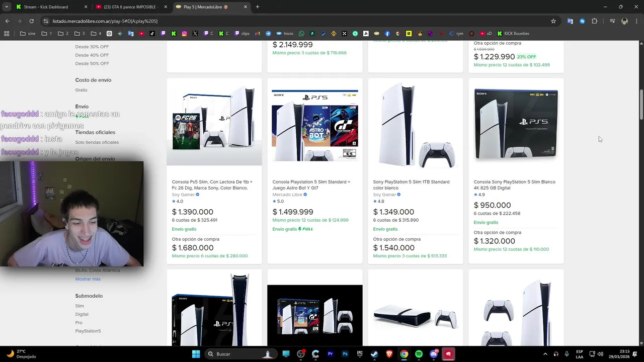The width and height of the screenshot is (644, 362).
Task: Open Brave browser from taskbar
Action: click(389, 354)
